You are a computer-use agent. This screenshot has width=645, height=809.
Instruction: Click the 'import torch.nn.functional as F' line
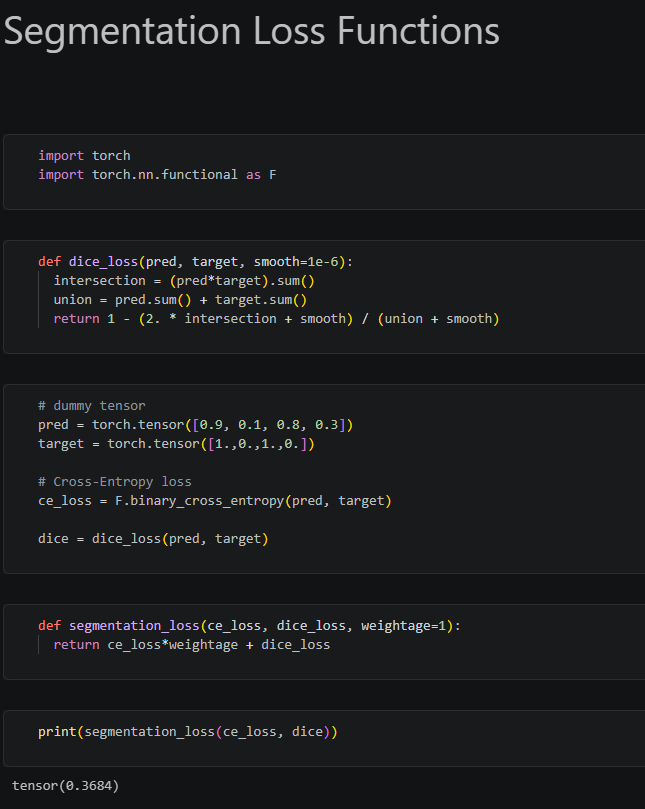tap(157, 174)
